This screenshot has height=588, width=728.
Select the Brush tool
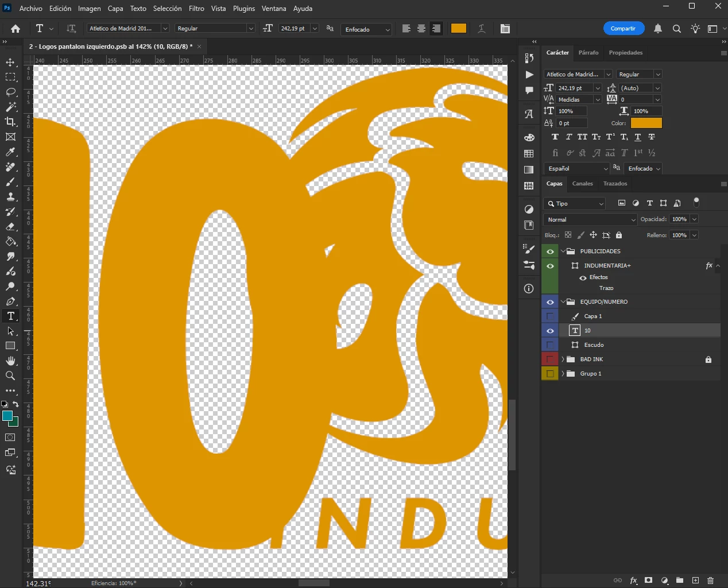pos(10,181)
